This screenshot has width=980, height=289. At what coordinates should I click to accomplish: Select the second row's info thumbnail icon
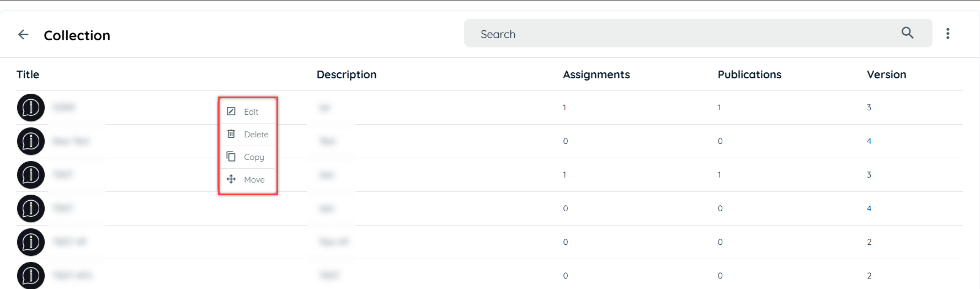coord(31,141)
